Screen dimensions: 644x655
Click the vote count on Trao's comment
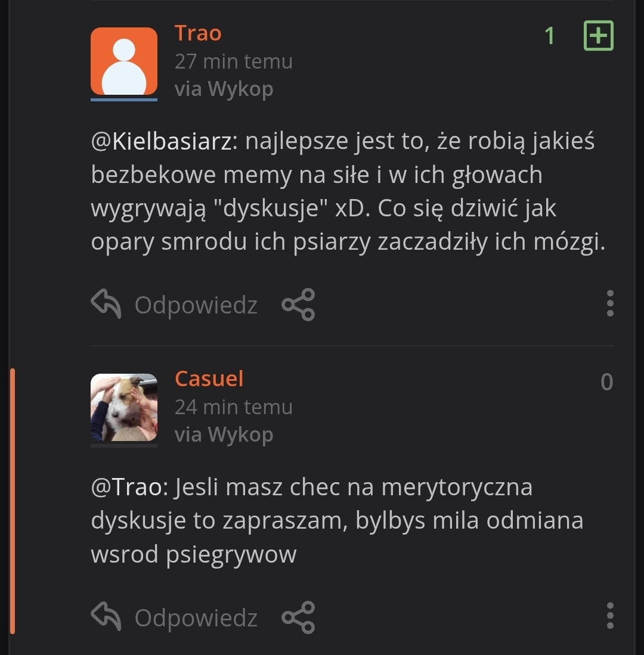550,36
